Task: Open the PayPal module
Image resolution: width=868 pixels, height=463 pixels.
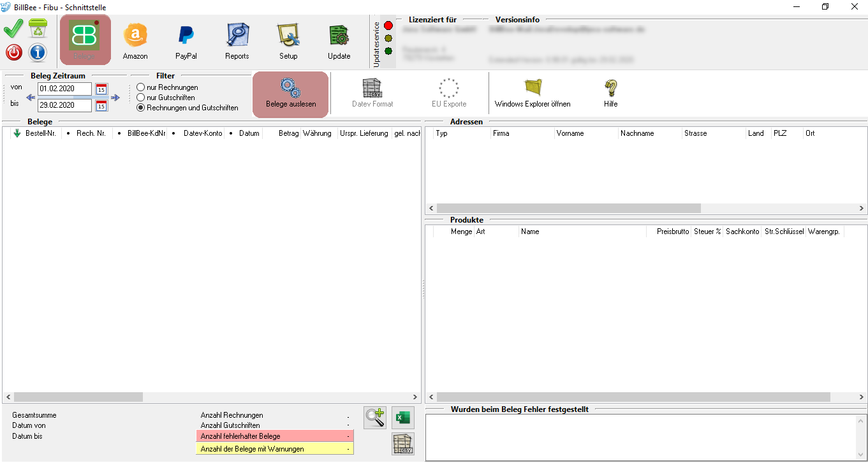Action: [186, 40]
